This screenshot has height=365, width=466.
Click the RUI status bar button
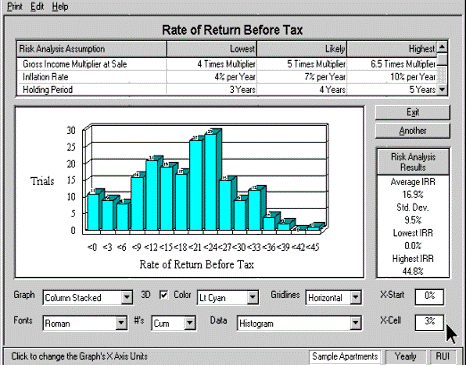pos(443,357)
